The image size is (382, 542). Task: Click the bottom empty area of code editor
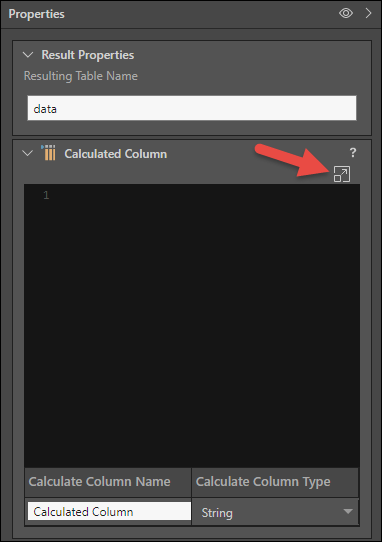[x=192, y=432]
